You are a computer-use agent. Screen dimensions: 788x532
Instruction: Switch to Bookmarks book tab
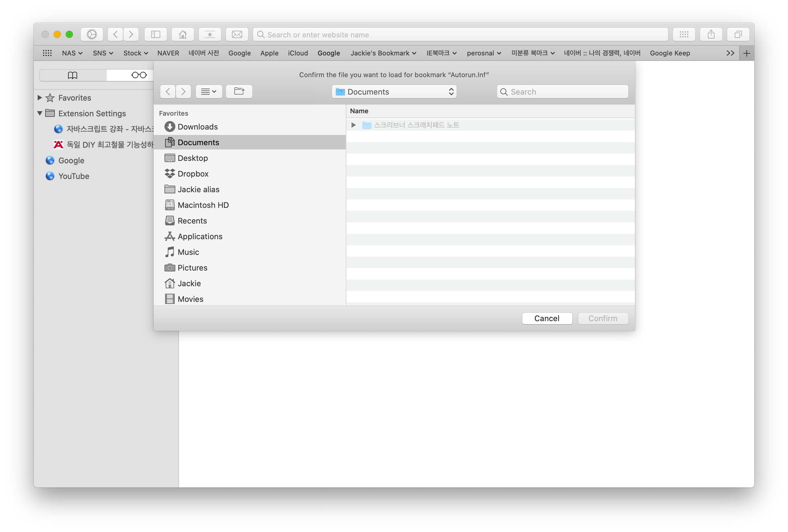point(73,75)
